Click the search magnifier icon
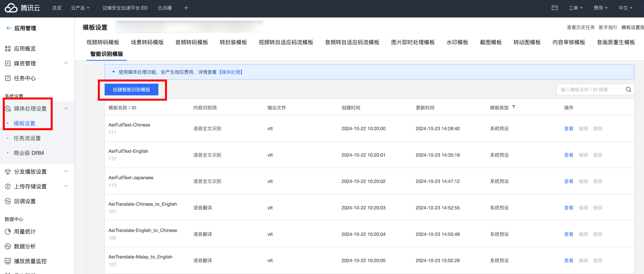This screenshot has height=274, width=644. [x=628, y=89]
